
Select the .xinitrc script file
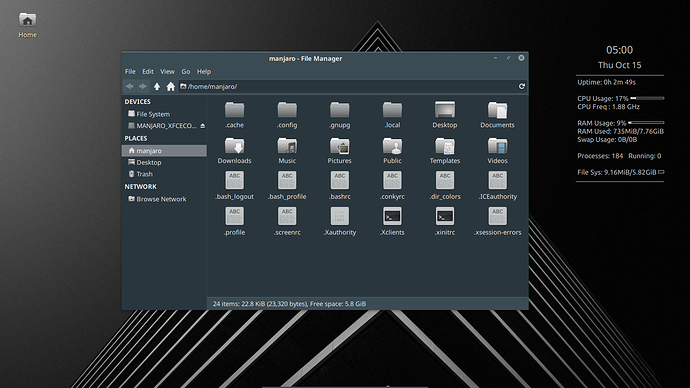(x=444, y=221)
